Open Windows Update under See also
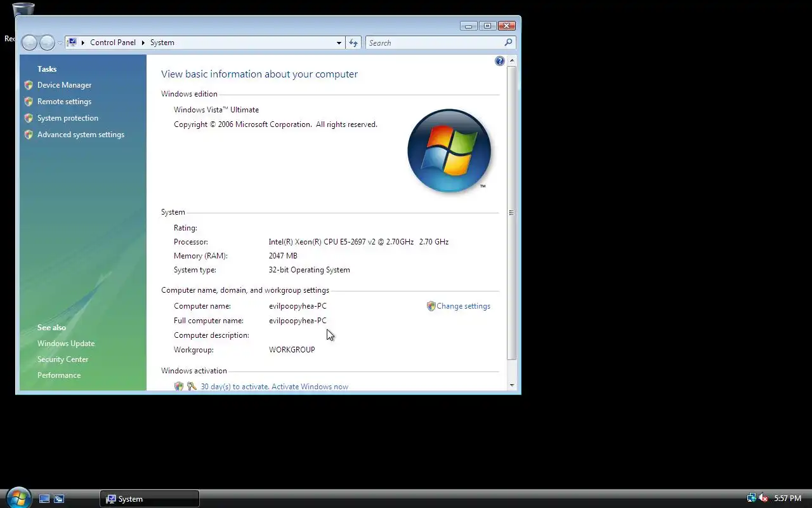The image size is (812, 508). coord(66,344)
